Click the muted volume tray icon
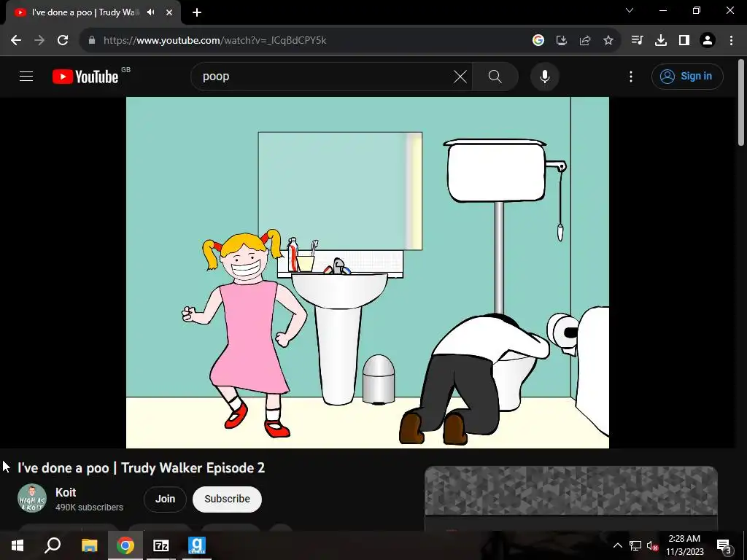The height and width of the screenshot is (560, 747). [652, 545]
